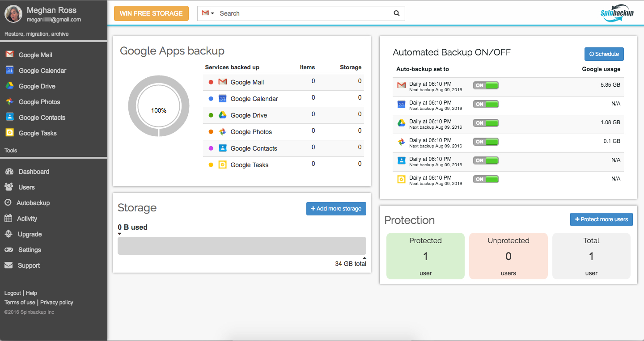Click the Total users card

[x=591, y=256]
